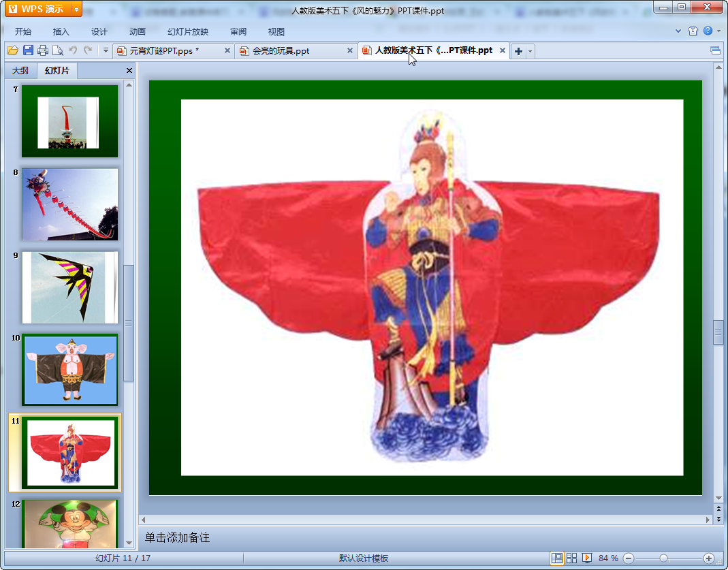
Task: Start slideshow from status bar icon
Action: [x=587, y=558]
